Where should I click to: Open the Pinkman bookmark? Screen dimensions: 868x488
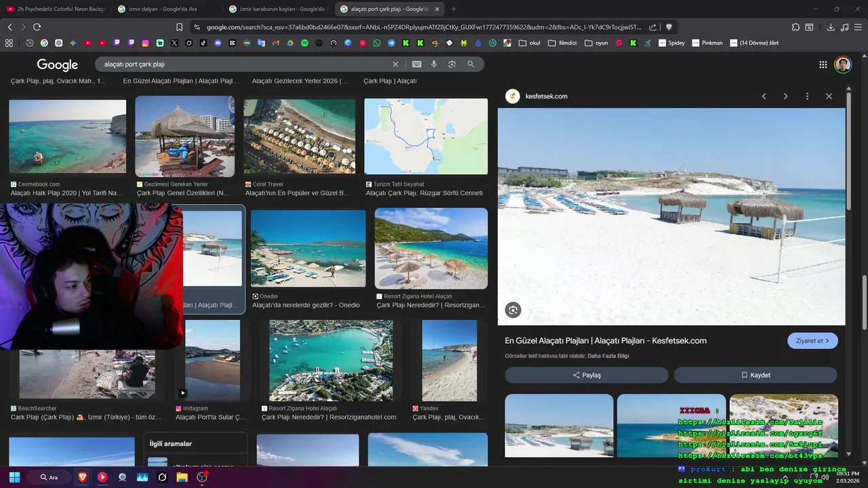point(708,43)
